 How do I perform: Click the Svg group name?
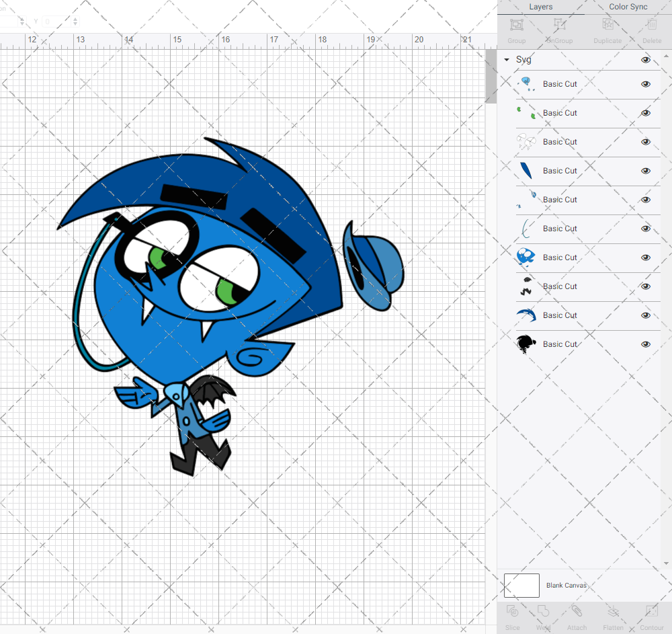pyautogui.click(x=523, y=60)
